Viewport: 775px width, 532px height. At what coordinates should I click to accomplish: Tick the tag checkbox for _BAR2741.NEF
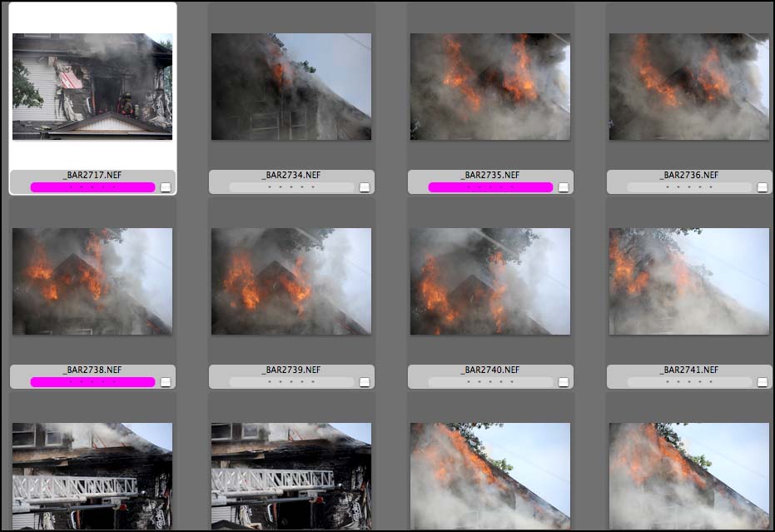pos(763,382)
